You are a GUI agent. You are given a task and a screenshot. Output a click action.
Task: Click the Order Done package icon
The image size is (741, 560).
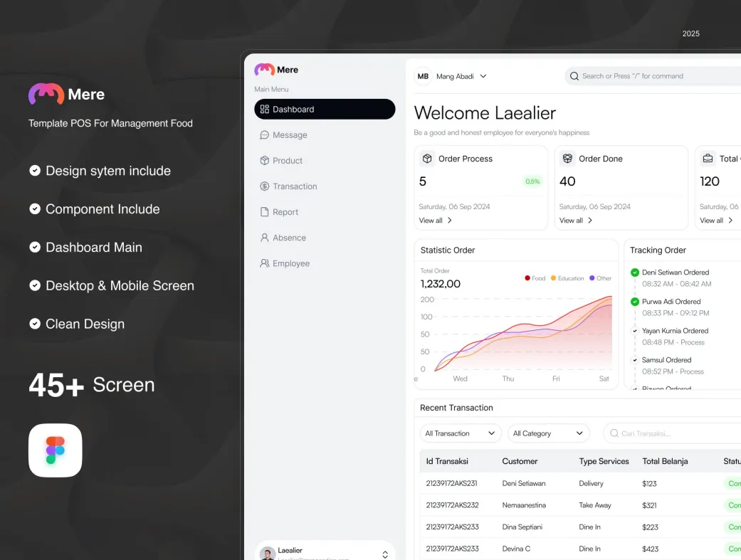[x=567, y=159]
